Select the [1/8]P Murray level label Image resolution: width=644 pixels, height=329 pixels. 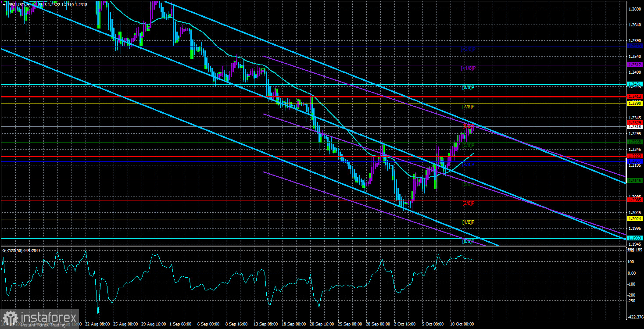(469, 222)
